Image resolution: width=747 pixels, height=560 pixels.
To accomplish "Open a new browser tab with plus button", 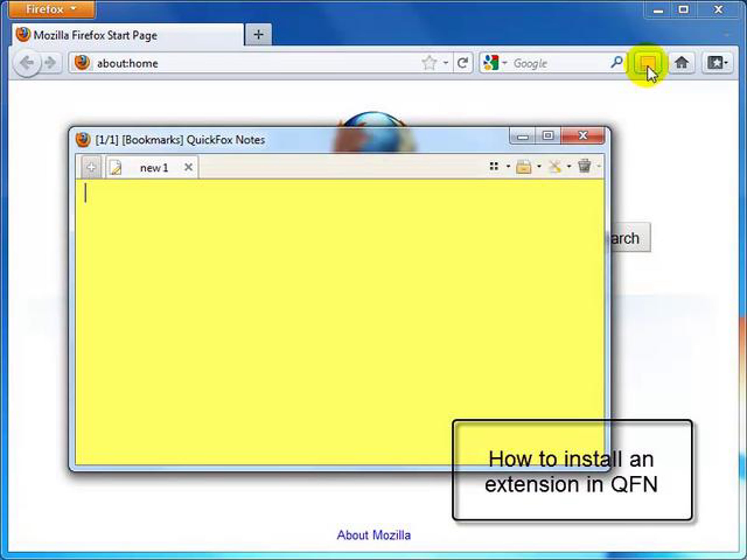I will coord(258,35).
